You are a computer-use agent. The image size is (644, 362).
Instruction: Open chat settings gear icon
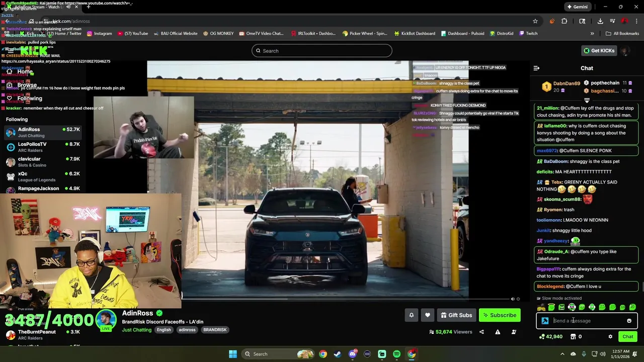[x=610, y=337]
